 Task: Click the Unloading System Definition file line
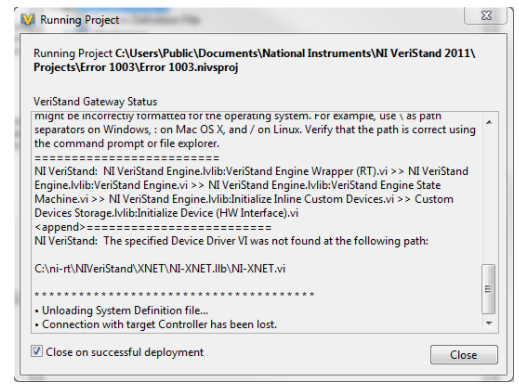[122, 310]
